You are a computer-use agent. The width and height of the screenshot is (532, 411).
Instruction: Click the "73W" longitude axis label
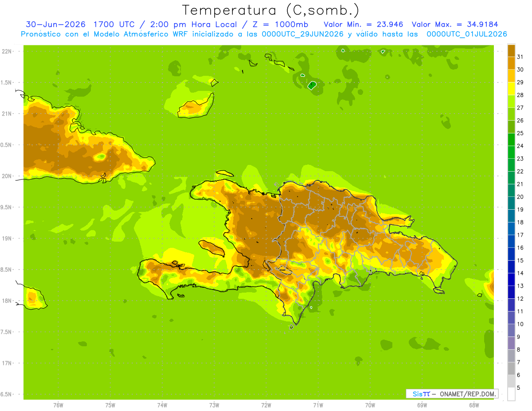(214, 405)
